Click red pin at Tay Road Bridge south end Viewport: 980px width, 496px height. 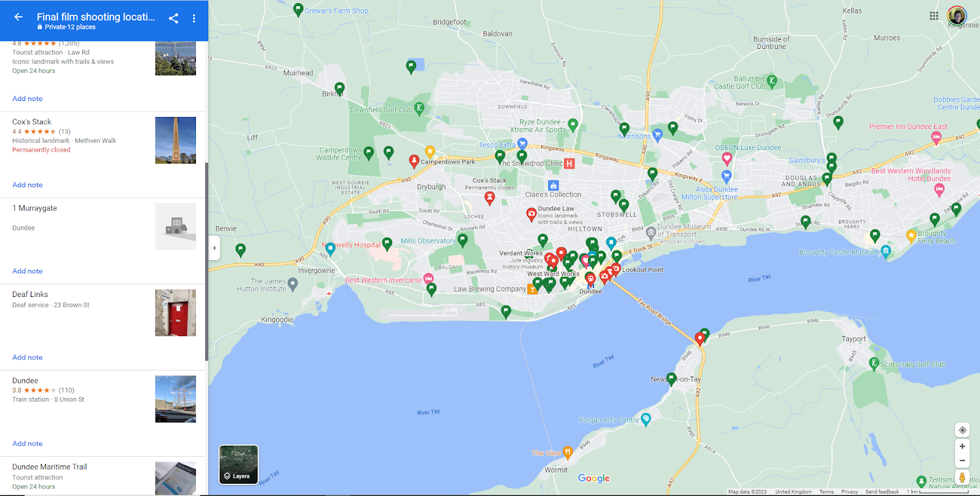pyautogui.click(x=700, y=339)
